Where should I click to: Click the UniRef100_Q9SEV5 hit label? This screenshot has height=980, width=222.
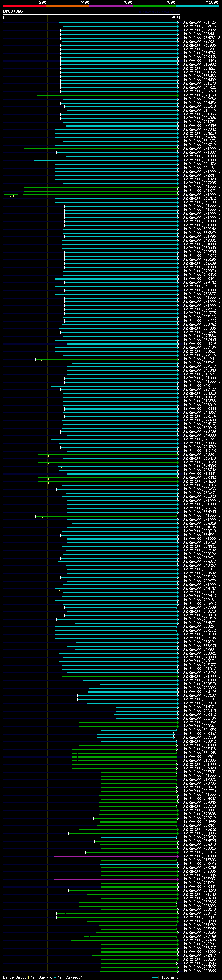(199, 863)
